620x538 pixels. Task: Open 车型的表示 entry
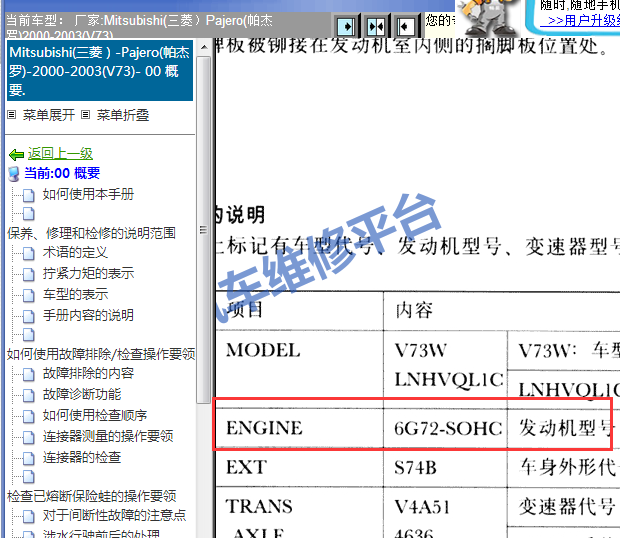75,294
